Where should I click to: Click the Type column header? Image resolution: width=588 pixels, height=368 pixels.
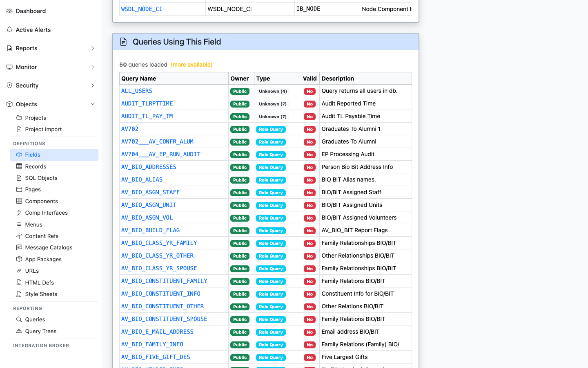pos(277,79)
